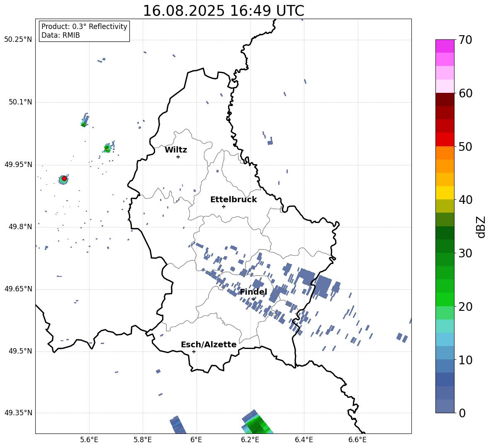Click the Findel city label
Viewport: 491px width, 448px height.
click(253, 292)
